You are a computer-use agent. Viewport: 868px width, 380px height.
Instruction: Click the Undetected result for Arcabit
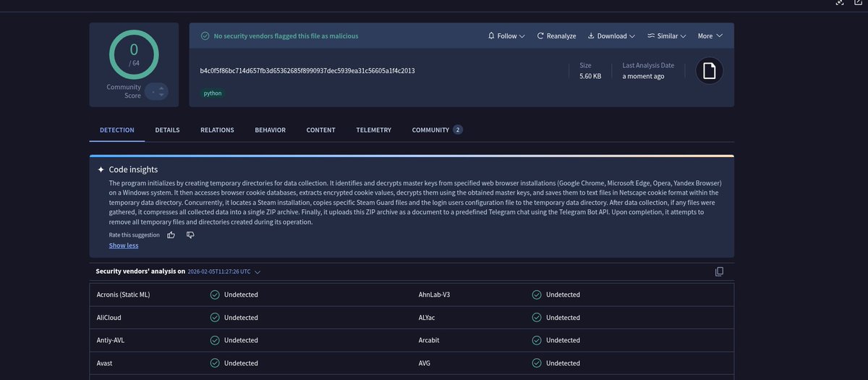(x=563, y=340)
